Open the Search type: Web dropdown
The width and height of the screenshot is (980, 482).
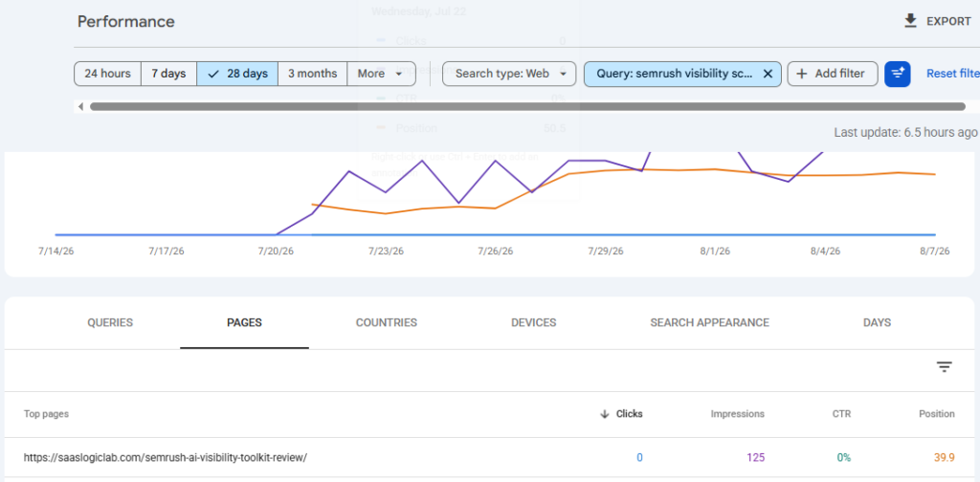pyautogui.click(x=509, y=74)
